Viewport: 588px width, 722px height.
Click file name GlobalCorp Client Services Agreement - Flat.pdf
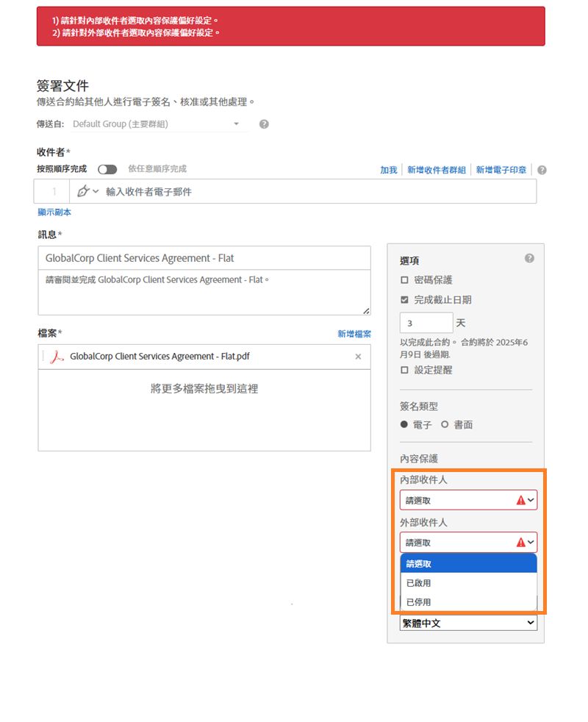pos(159,357)
